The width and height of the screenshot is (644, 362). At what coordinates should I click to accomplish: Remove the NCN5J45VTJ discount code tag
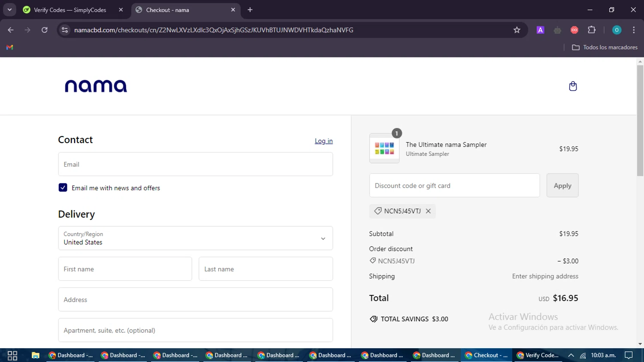click(x=428, y=211)
